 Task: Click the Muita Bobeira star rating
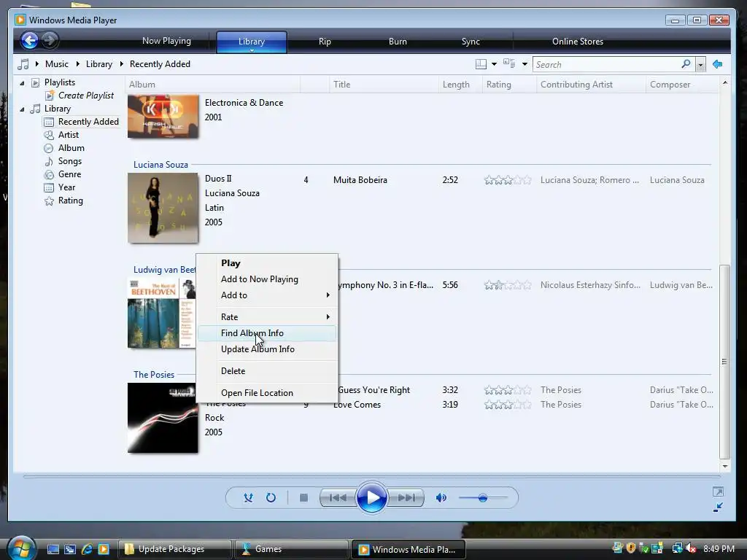(x=508, y=180)
